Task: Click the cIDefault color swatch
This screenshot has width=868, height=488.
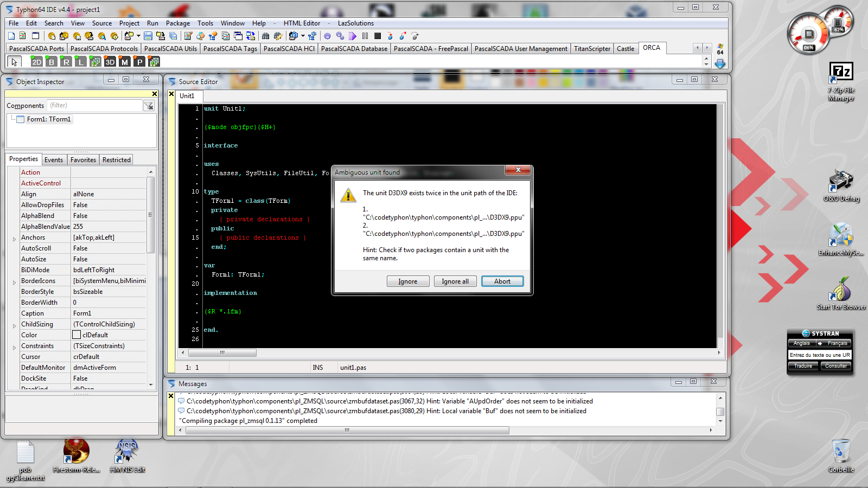Action: click(x=76, y=335)
